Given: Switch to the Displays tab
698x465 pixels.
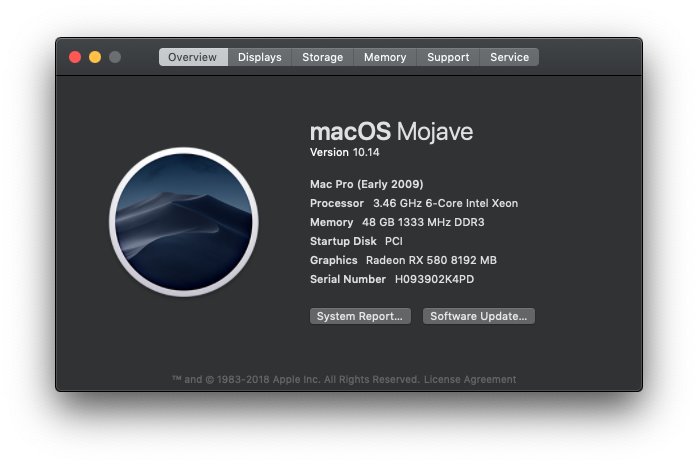Looking at the screenshot, I should 260,57.
